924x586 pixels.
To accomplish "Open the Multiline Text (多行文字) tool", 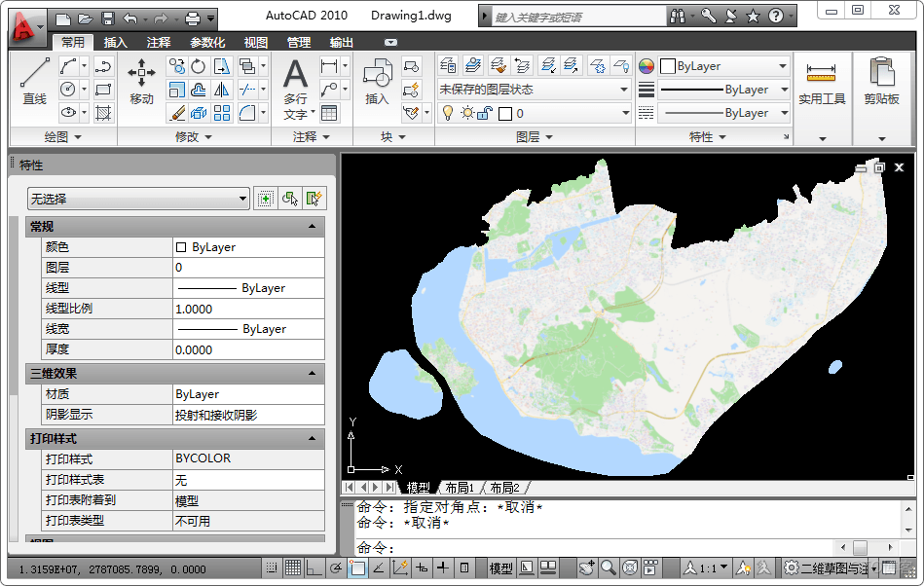I will point(295,88).
